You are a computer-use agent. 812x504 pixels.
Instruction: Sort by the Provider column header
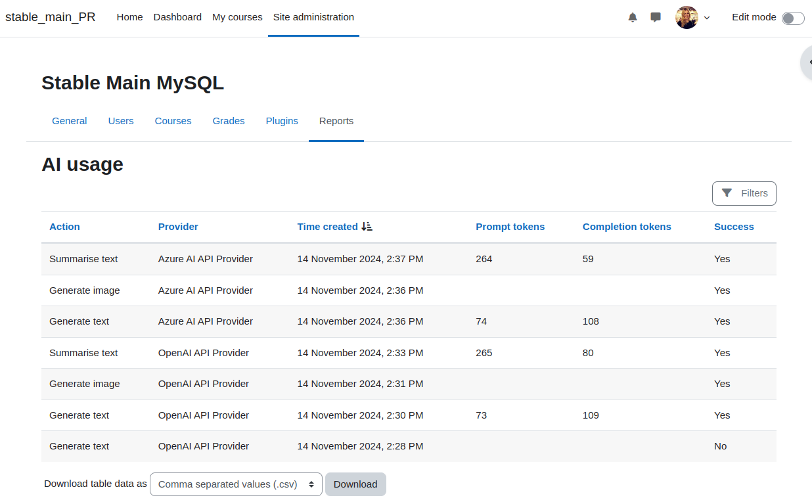178,227
